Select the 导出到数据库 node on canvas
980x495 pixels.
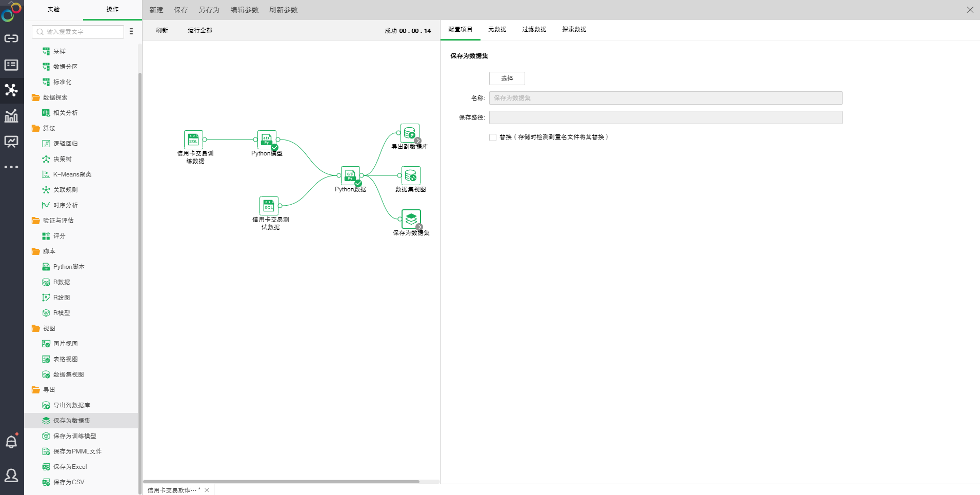coord(410,133)
